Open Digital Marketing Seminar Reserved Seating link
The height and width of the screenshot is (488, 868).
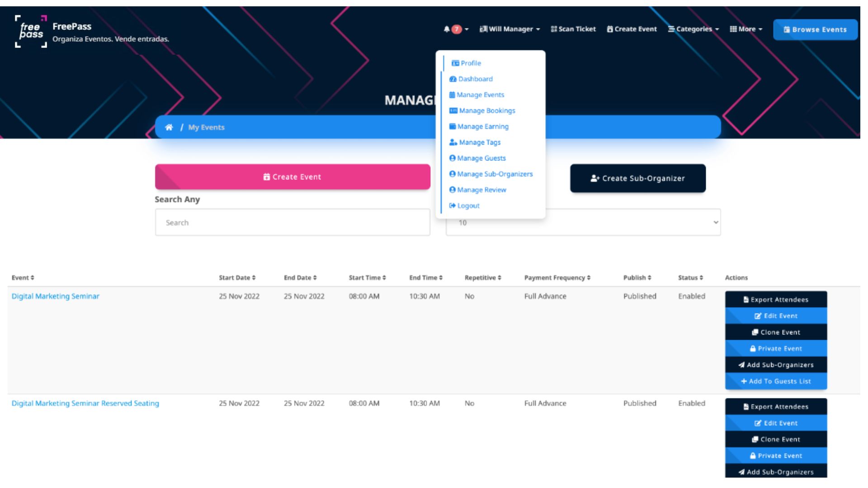click(85, 404)
